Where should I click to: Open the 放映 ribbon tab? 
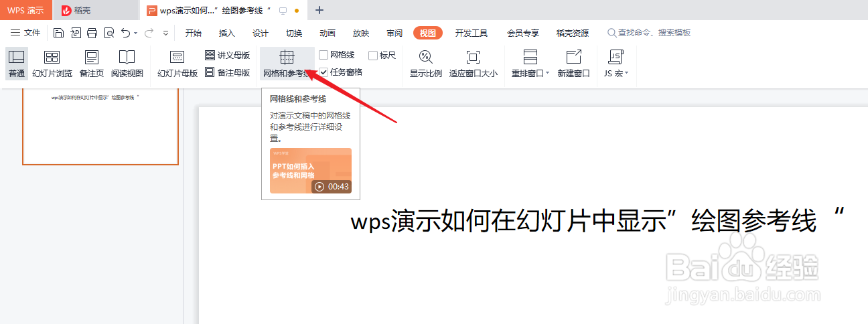(361, 33)
